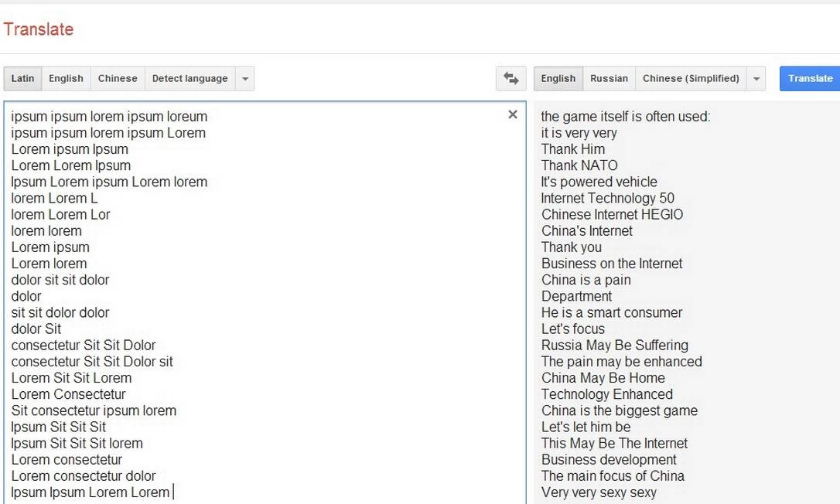Viewport: 840px width, 504px height.
Task: Select English as the target language
Action: pyautogui.click(x=558, y=79)
